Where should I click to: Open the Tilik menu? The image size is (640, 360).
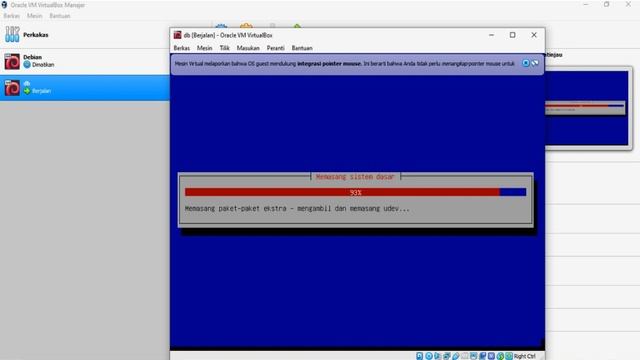click(x=224, y=48)
